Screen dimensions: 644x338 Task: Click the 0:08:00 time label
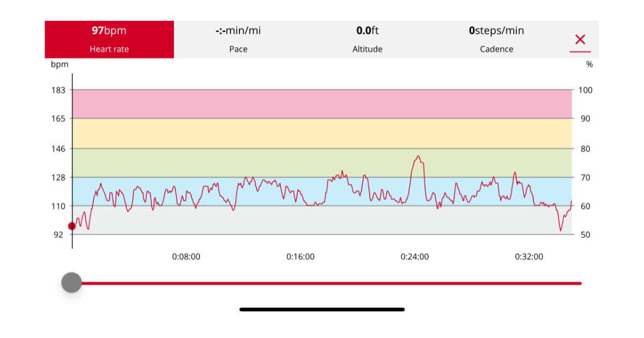point(186,257)
